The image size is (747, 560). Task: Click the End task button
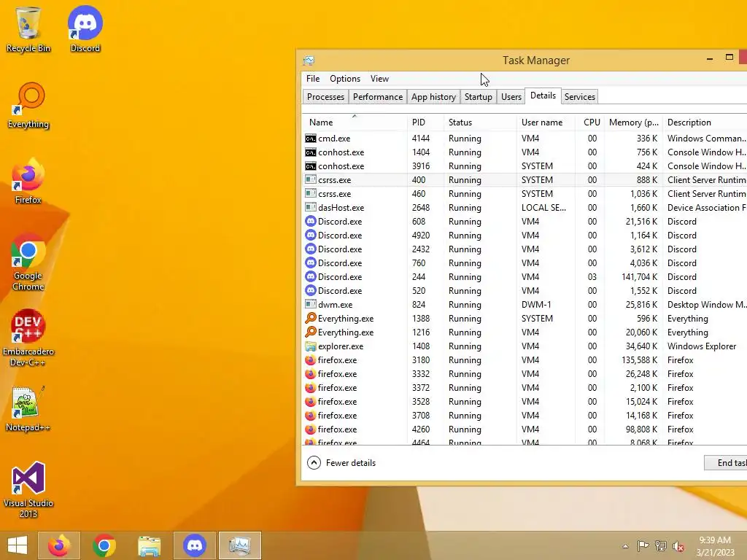pyautogui.click(x=726, y=463)
